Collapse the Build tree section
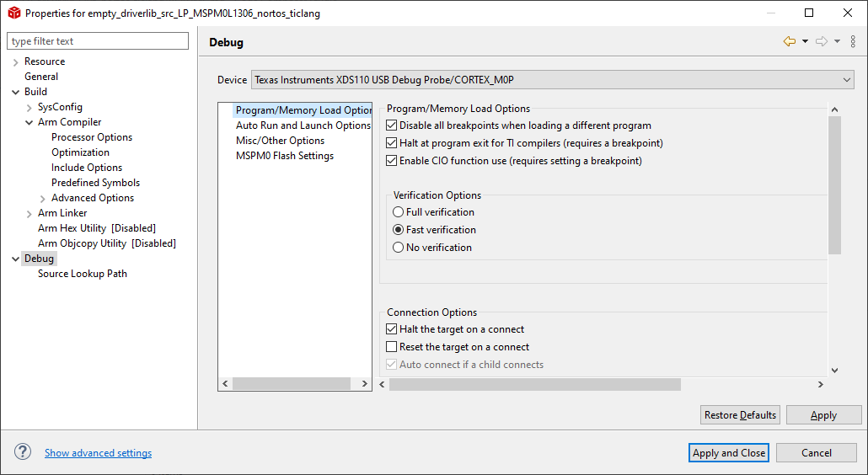The width and height of the screenshot is (868, 475). tap(16, 92)
